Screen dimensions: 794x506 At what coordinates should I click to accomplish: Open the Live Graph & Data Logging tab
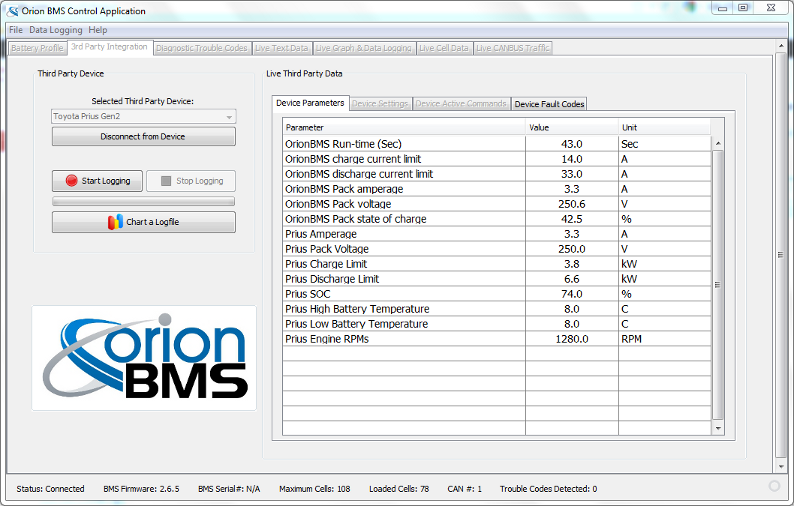pos(364,48)
